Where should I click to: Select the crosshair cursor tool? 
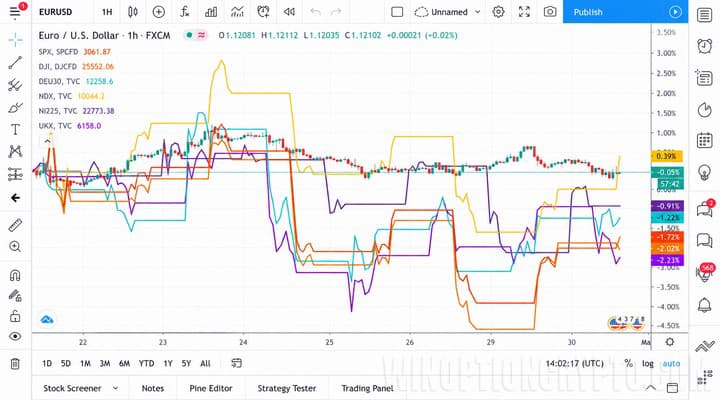click(x=15, y=40)
